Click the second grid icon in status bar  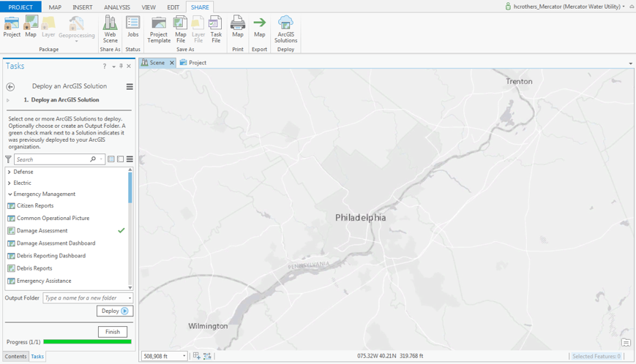pos(207,356)
